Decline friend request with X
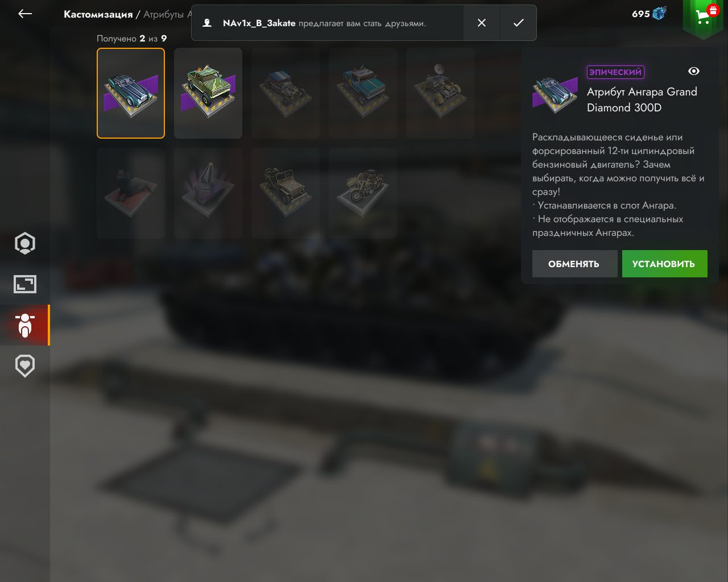The image size is (728, 582). tap(482, 23)
